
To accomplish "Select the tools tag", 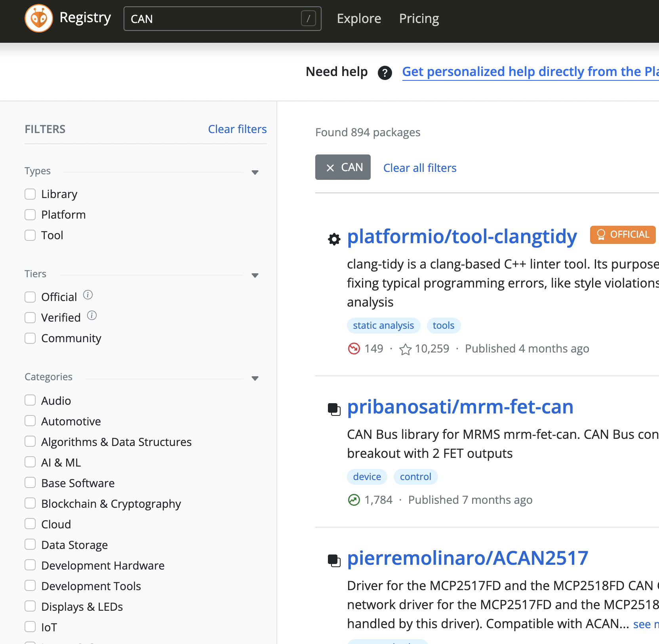I will [x=444, y=326].
